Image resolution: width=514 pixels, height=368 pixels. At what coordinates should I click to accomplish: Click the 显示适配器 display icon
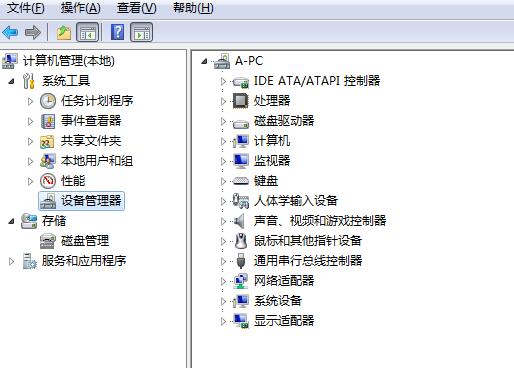pyautogui.click(x=241, y=321)
